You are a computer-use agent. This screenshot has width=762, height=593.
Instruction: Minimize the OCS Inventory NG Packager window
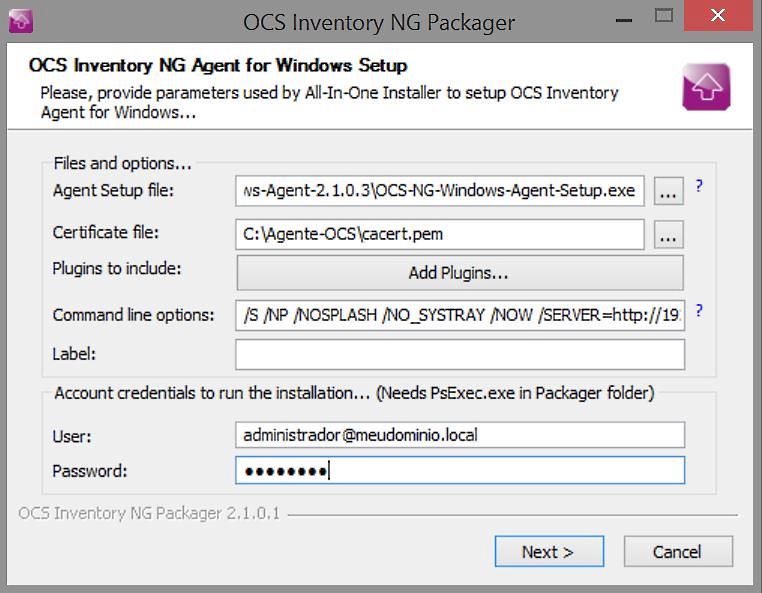coord(624,20)
